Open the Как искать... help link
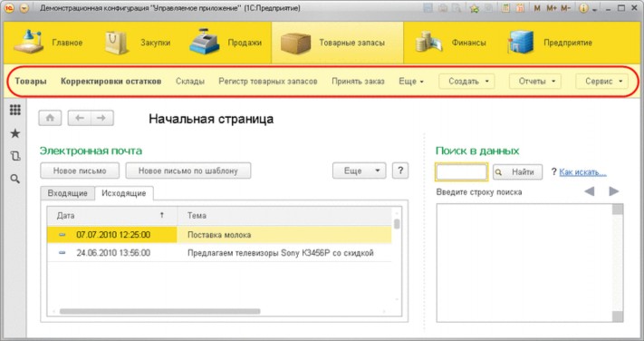Viewport: 644px width, 341px height. coord(582,172)
